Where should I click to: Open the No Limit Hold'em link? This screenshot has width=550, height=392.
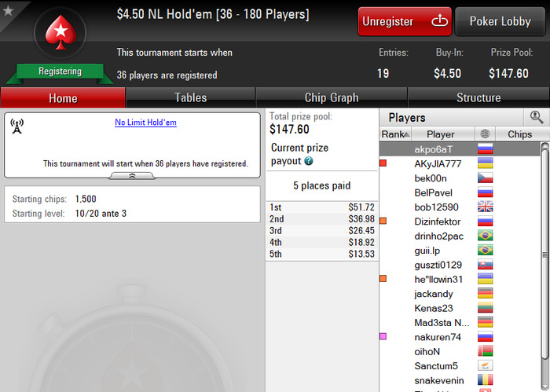coord(145,123)
